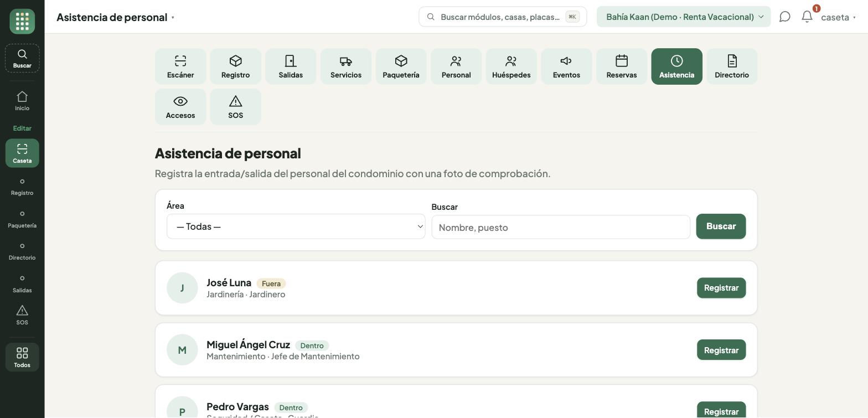
Task: Open SOS alert in the left sidebar
Action: pos(22,316)
